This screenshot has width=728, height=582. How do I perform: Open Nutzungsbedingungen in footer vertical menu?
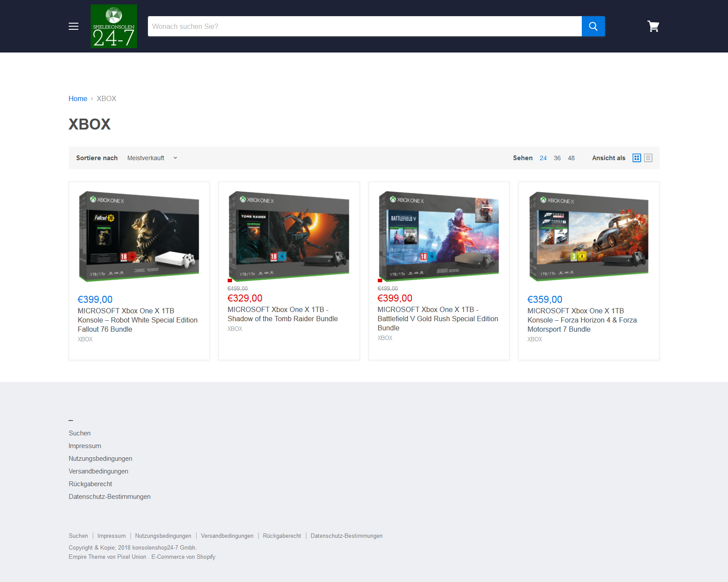(x=100, y=459)
